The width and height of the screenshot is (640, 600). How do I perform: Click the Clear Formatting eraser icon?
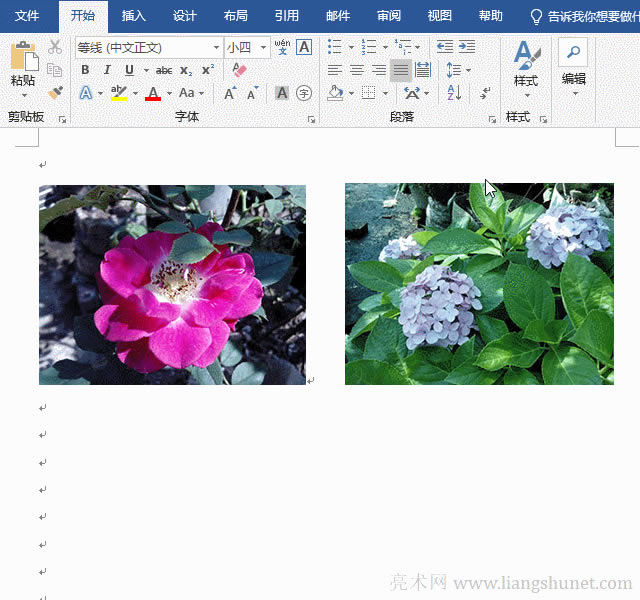coord(238,70)
